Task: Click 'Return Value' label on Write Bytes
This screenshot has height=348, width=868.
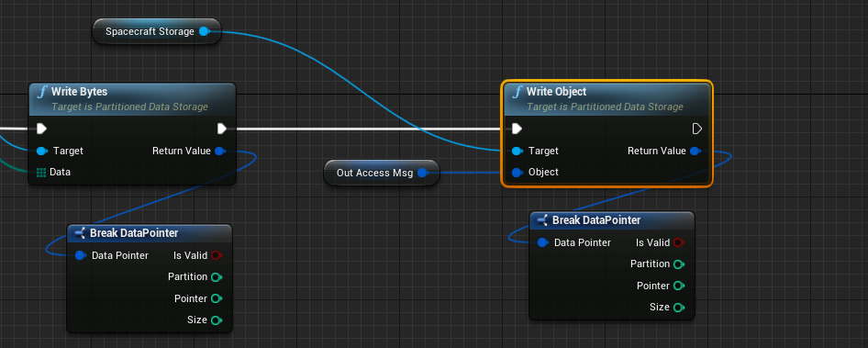Action: (x=182, y=151)
